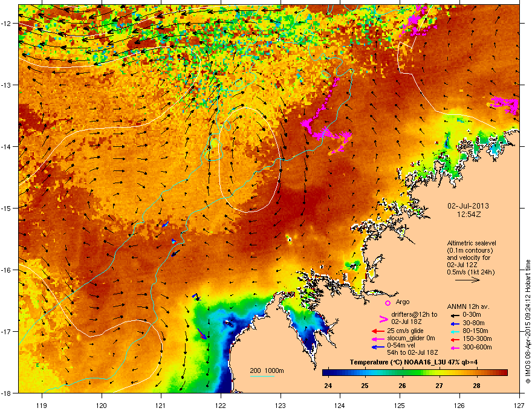Click the longitude axis label 124
The image size is (532, 411).
pos(340,405)
